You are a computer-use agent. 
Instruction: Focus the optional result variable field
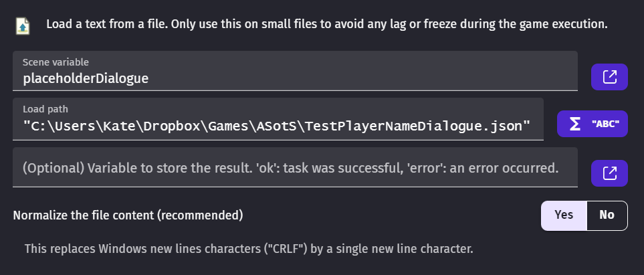(x=295, y=167)
